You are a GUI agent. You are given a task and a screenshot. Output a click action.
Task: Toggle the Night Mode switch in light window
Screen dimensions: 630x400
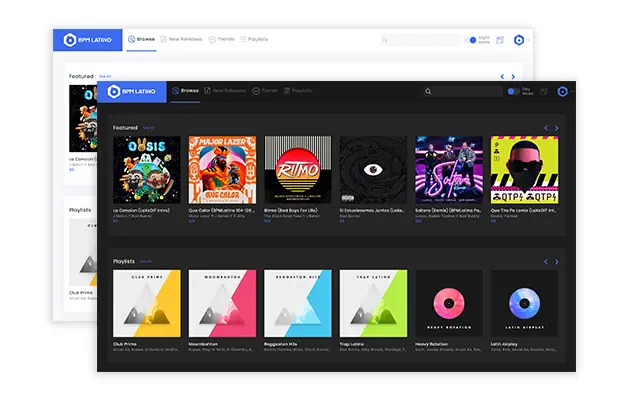(x=472, y=40)
